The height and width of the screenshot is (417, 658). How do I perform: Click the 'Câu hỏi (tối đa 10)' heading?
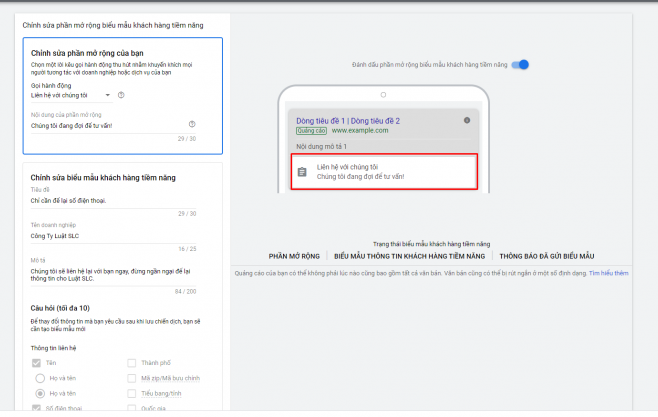pyautogui.click(x=60, y=308)
